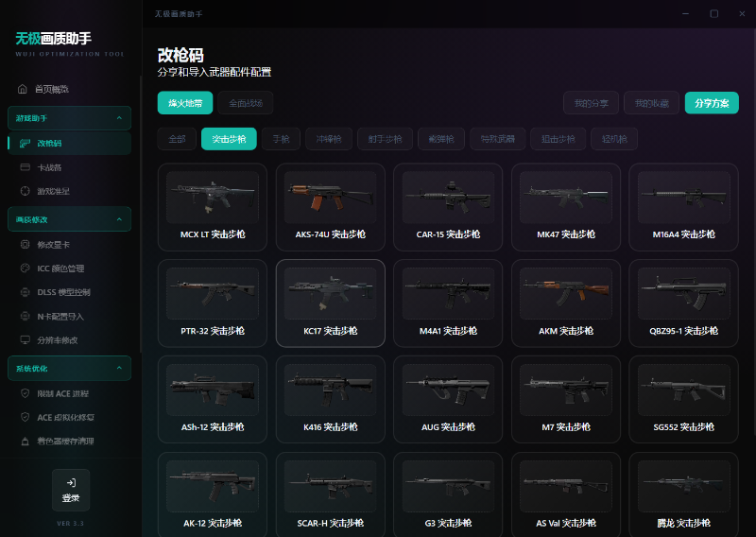
Task: Open the 修改显卡 page
Action: tap(69, 245)
